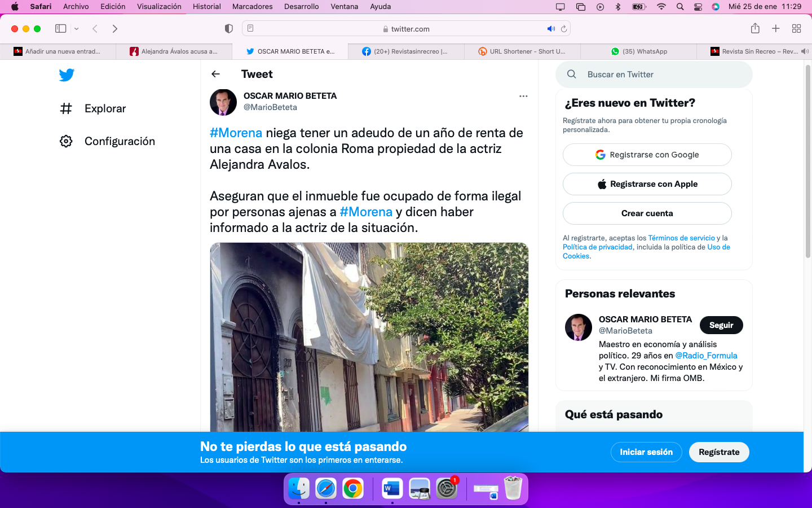Viewport: 812px width, 508px height.
Task: Toggle the Safari sidebar
Action: point(61,29)
